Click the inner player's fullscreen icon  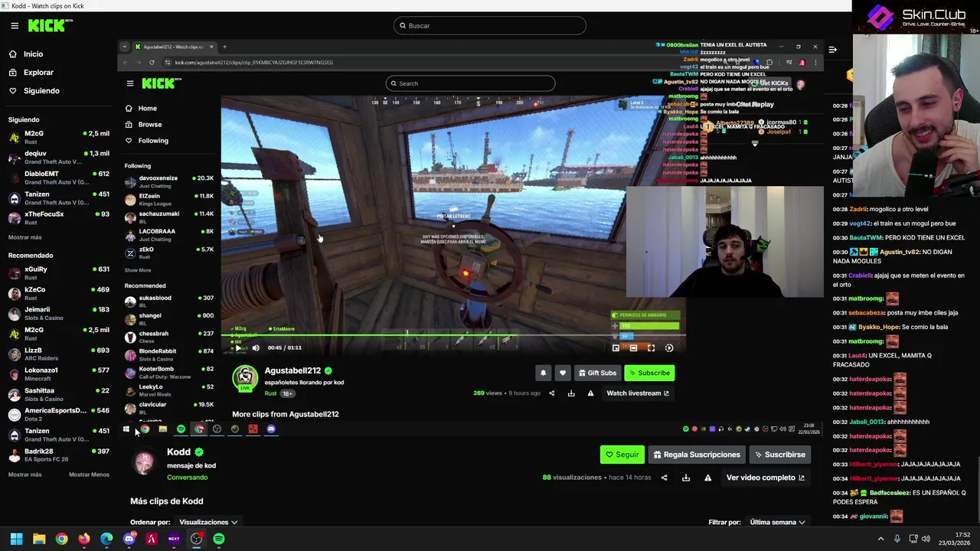pos(651,348)
